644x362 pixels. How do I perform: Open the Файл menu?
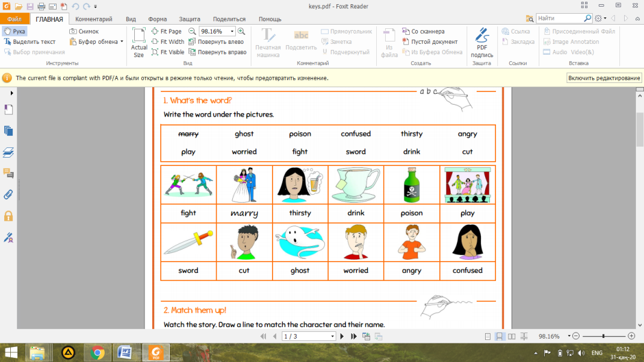click(x=14, y=19)
